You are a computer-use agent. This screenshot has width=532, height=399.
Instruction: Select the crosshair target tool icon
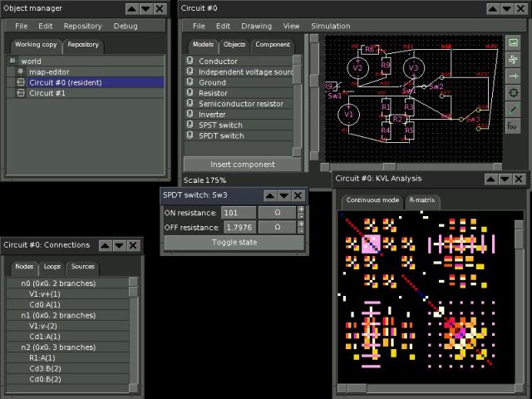pos(513,92)
